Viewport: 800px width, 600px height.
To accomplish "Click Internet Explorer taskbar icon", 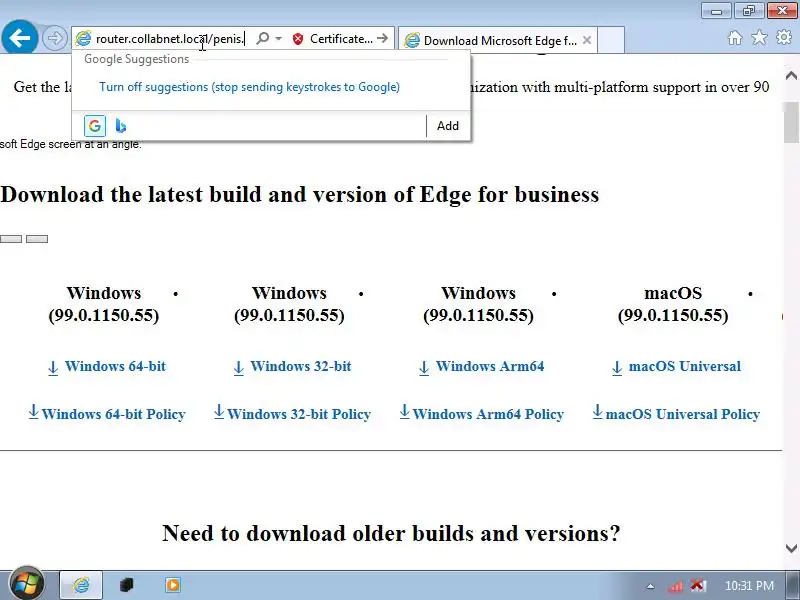I will click(81, 585).
